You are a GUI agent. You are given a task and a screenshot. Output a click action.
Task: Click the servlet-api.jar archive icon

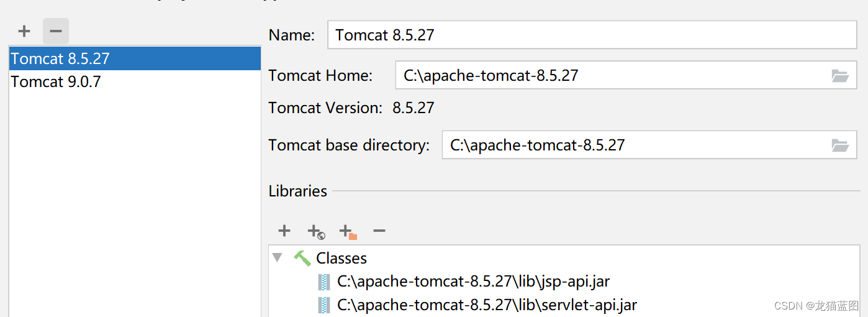(324, 305)
